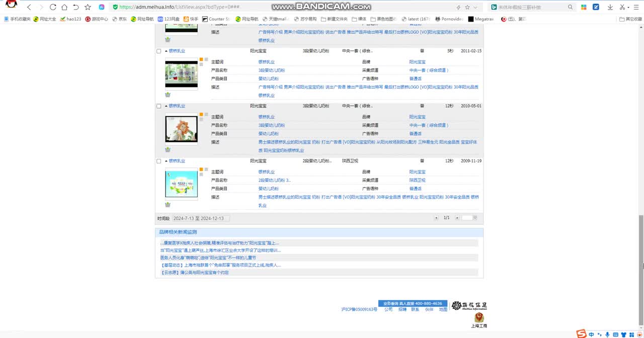Check the checkbox for the 2009-11-19 ad row
This screenshot has height=338, width=644.
[159, 161]
